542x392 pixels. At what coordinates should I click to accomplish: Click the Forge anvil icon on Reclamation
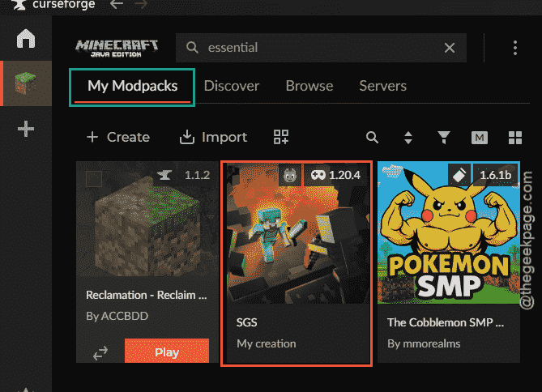pyautogui.click(x=164, y=175)
